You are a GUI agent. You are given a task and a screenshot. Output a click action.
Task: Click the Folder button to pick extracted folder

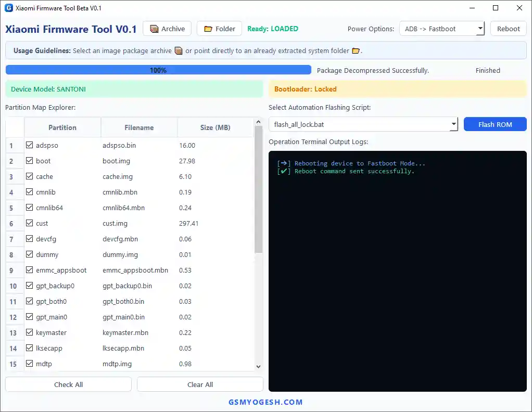tap(219, 29)
